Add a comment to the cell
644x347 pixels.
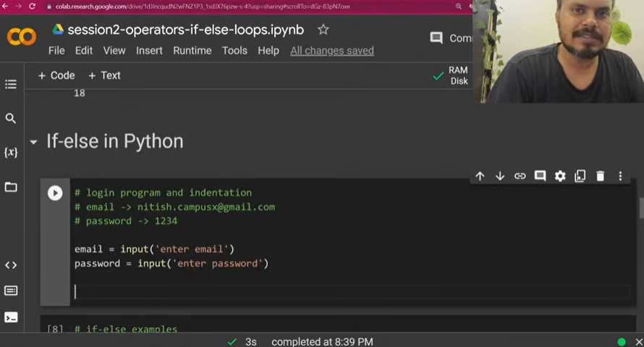click(540, 176)
